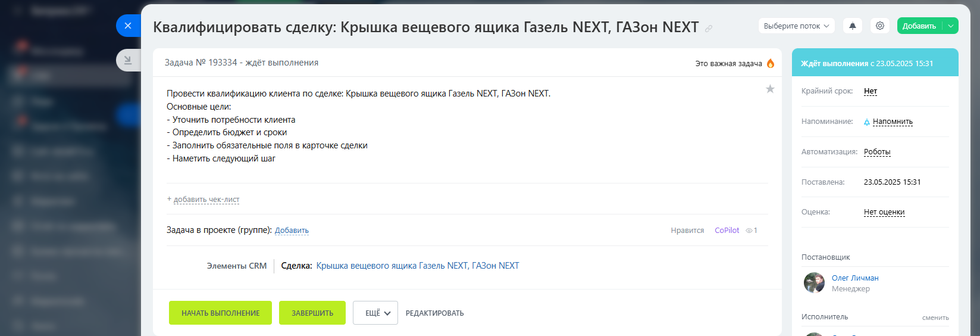Open the Роботы automation link
980x336 pixels.
(x=877, y=152)
